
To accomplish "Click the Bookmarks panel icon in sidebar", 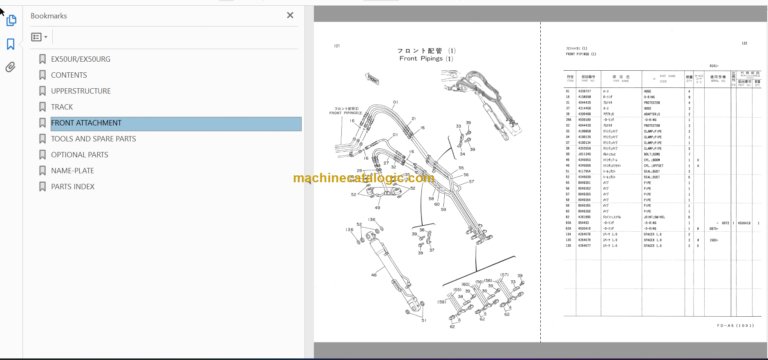I will point(11,44).
